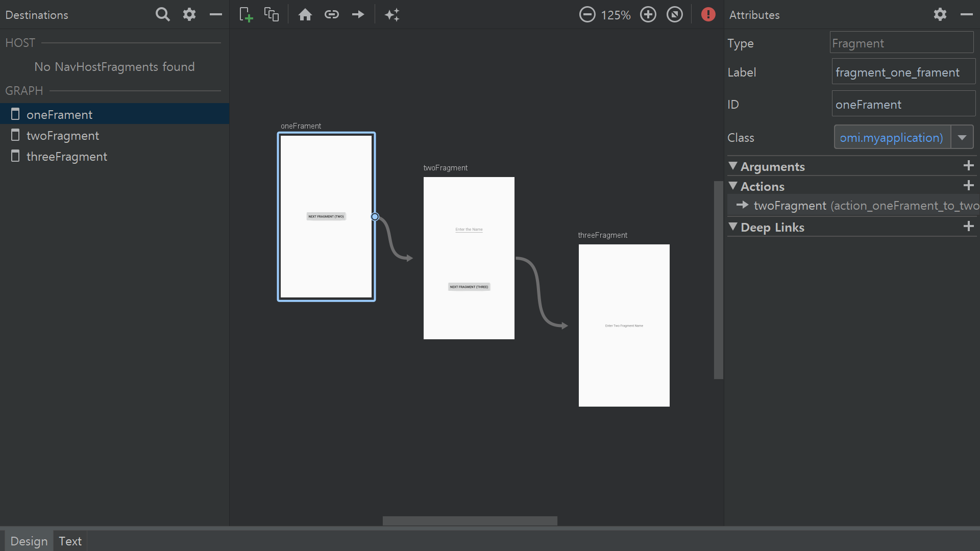Collapse the Arguments section
Image resolution: width=980 pixels, height=551 pixels.
pos(733,166)
